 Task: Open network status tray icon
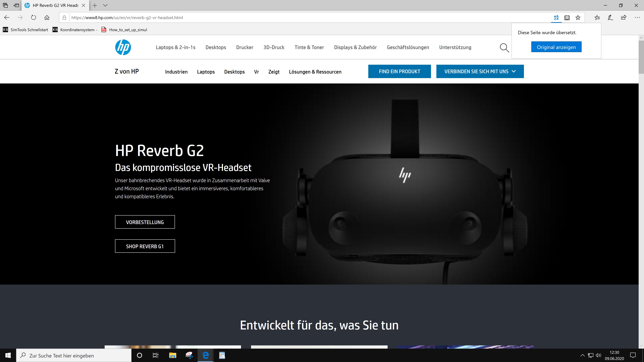590,355
